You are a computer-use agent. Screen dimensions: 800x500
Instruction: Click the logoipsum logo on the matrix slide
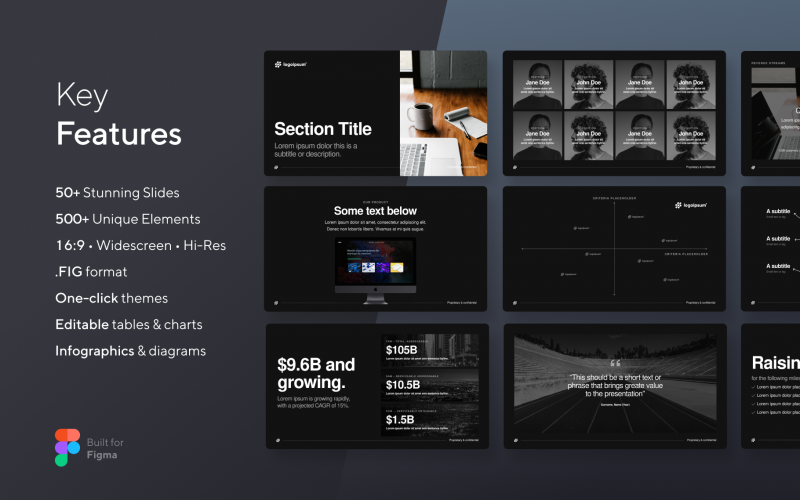(x=691, y=205)
